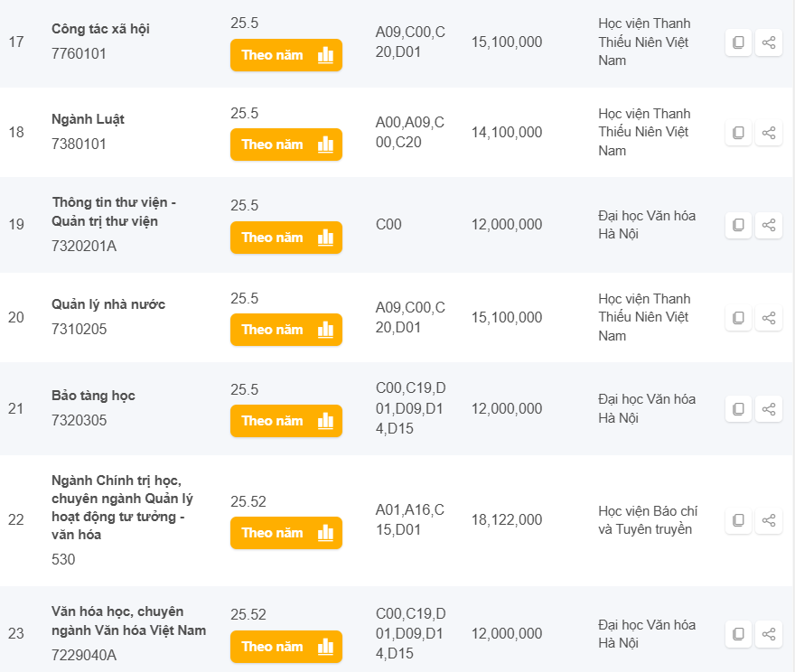Share the Ngành Luật row
The image size is (795, 672).
point(769,133)
